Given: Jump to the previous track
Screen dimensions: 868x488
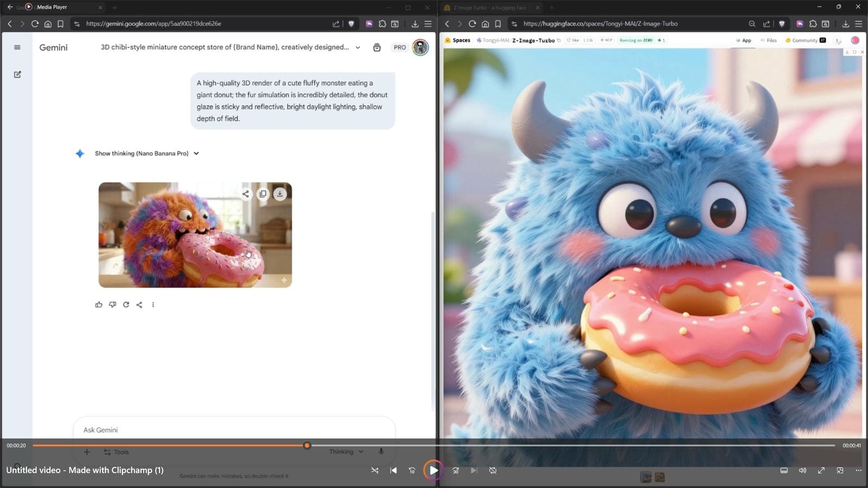Looking at the screenshot, I should pos(393,470).
